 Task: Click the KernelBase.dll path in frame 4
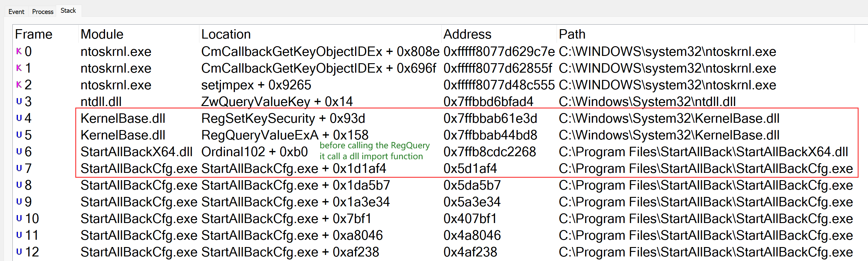click(x=669, y=118)
